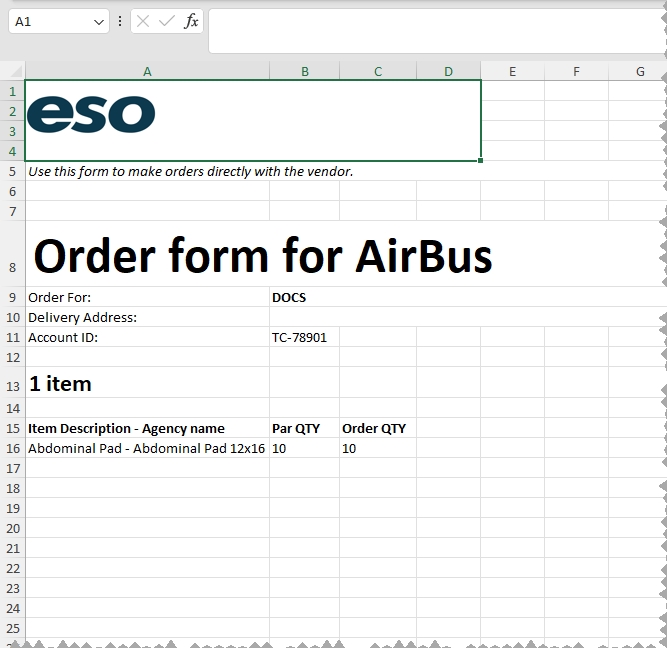Image resolution: width=667 pixels, height=648 pixels.
Task: Select column D header
Action: pyautogui.click(x=448, y=71)
